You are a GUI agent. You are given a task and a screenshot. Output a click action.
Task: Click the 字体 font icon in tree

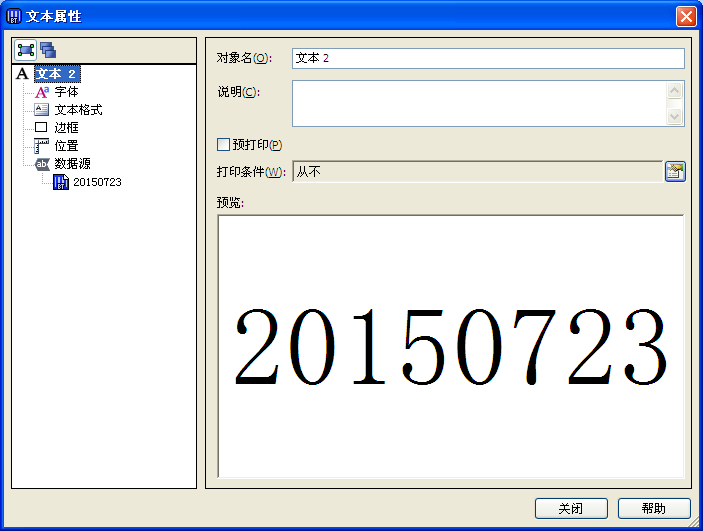coord(41,92)
